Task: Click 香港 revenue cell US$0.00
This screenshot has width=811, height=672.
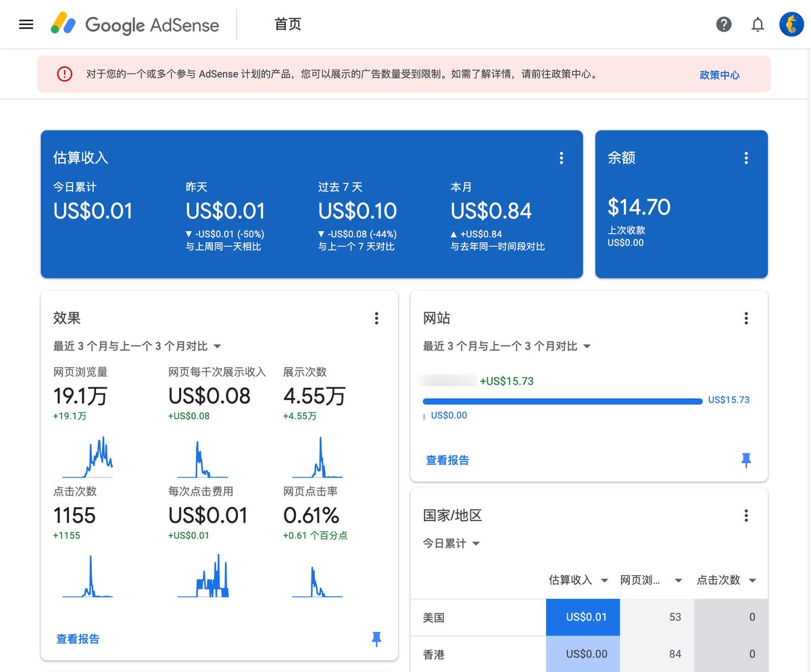Action: point(583,654)
